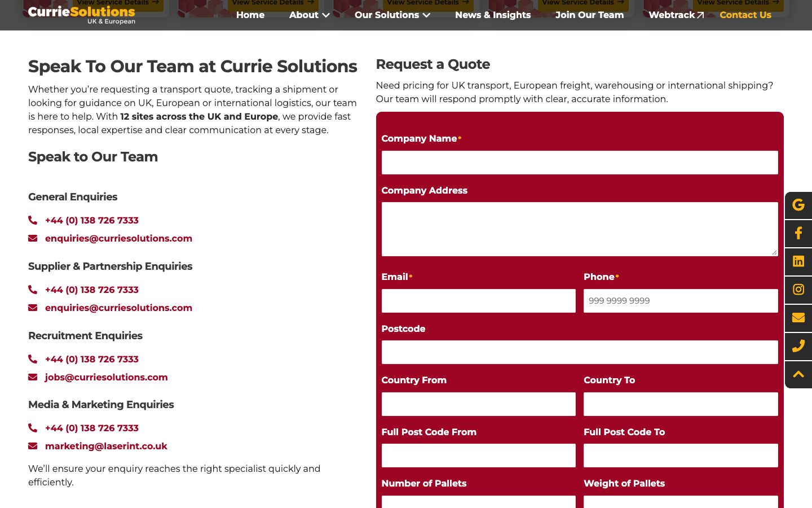Click the scroll-to-top chevron icon
Viewport: 812px width, 508px height.
(798, 374)
